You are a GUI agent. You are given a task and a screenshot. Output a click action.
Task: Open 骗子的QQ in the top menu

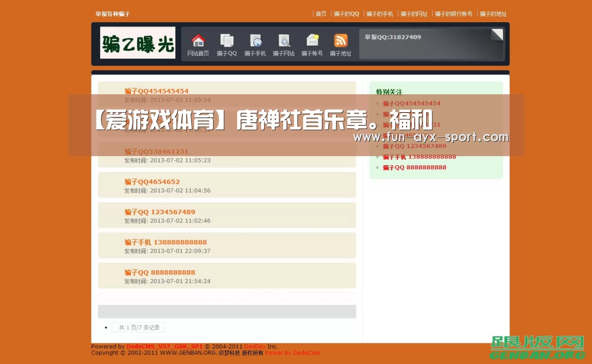(x=347, y=14)
